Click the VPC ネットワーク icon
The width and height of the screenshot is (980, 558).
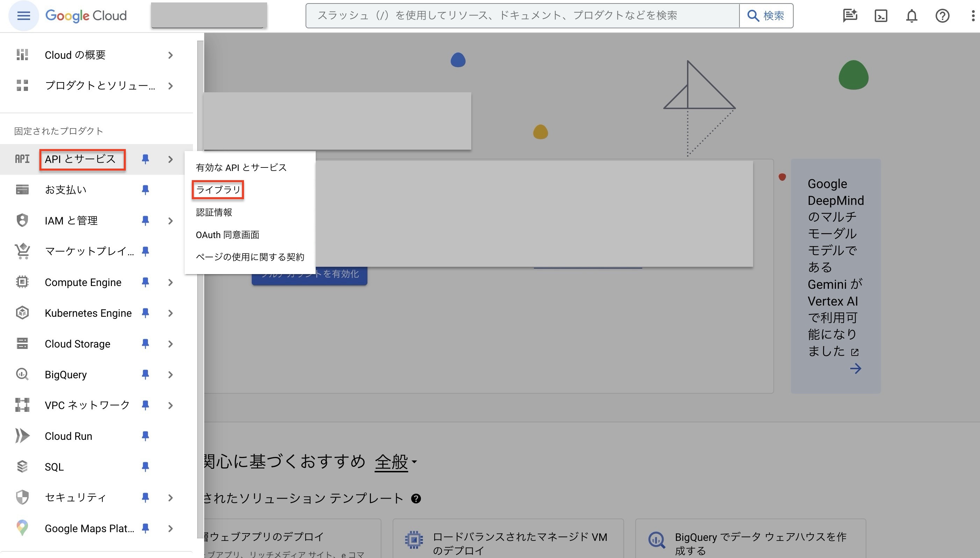pos(22,405)
